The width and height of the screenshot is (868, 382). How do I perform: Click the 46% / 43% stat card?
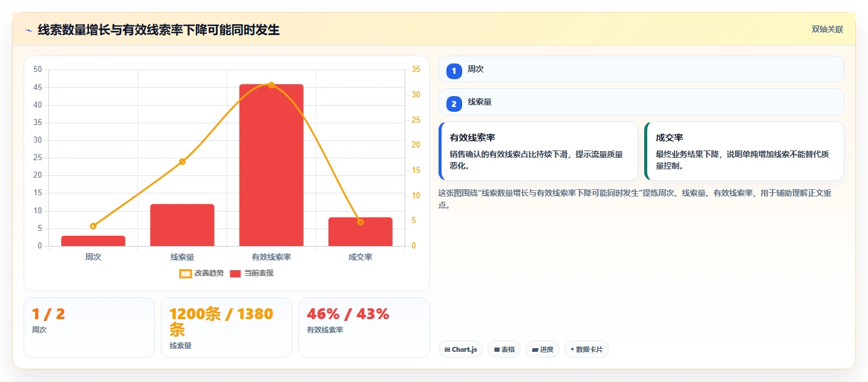point(364,328)
